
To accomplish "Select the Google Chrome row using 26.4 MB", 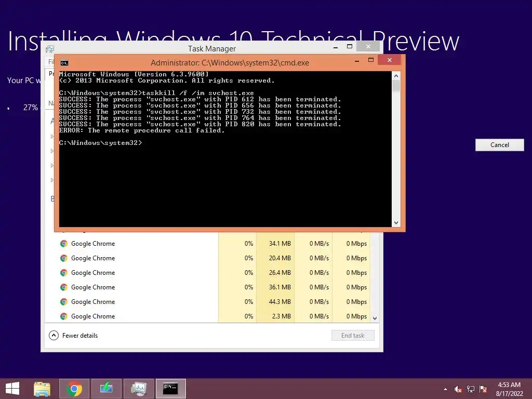I will (x=208, y=273).
